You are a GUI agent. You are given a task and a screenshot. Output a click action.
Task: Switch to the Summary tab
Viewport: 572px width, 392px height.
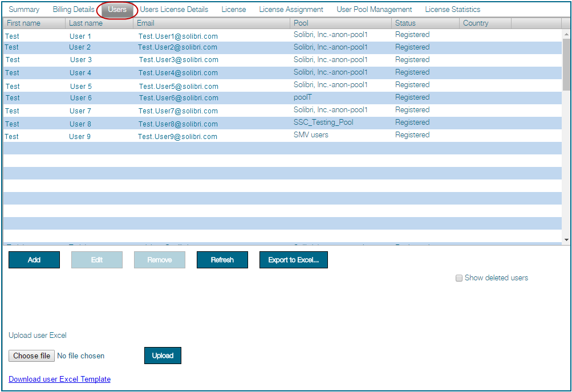click(23, 9)
